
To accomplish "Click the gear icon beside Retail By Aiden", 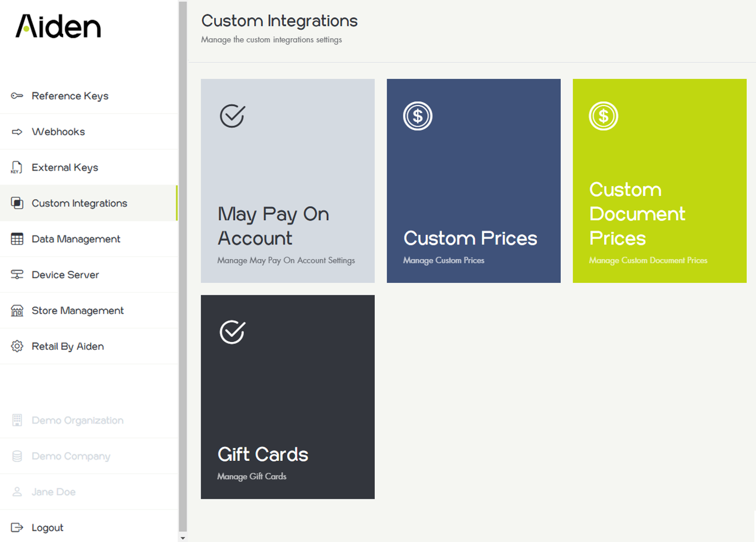I will point(17,346).
